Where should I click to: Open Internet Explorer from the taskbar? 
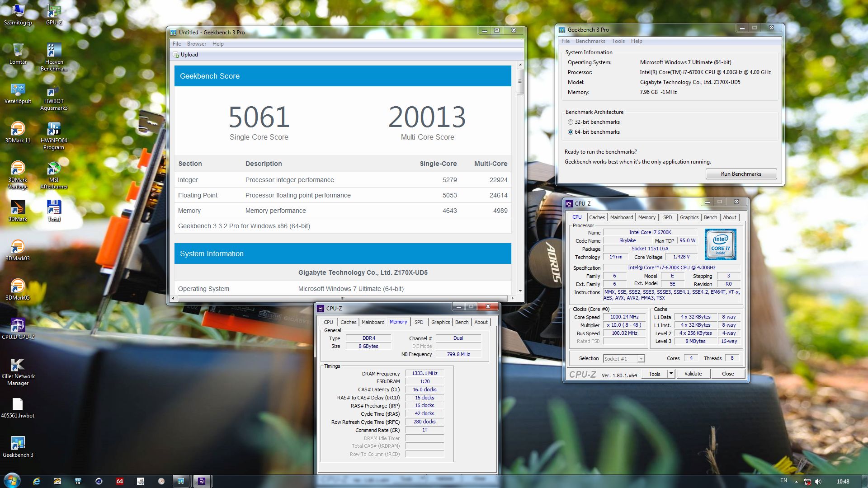(37, 481)
